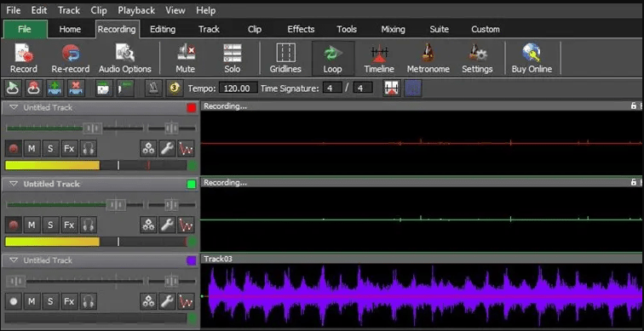
Task: Click the red loop-record icon in small toolbar
Action: click(x=33, y=88)
